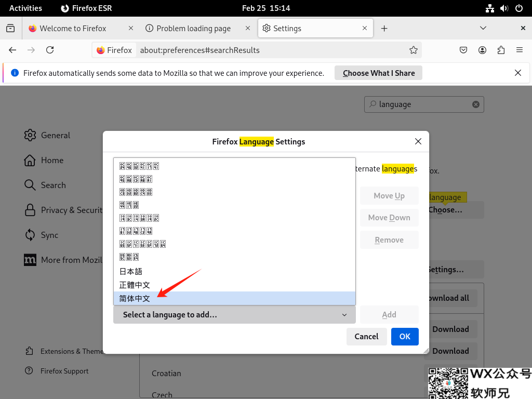The width and height of the screenshot is (532, 399).
Task: Open the Pocket save icon
Action: (463, 50)
